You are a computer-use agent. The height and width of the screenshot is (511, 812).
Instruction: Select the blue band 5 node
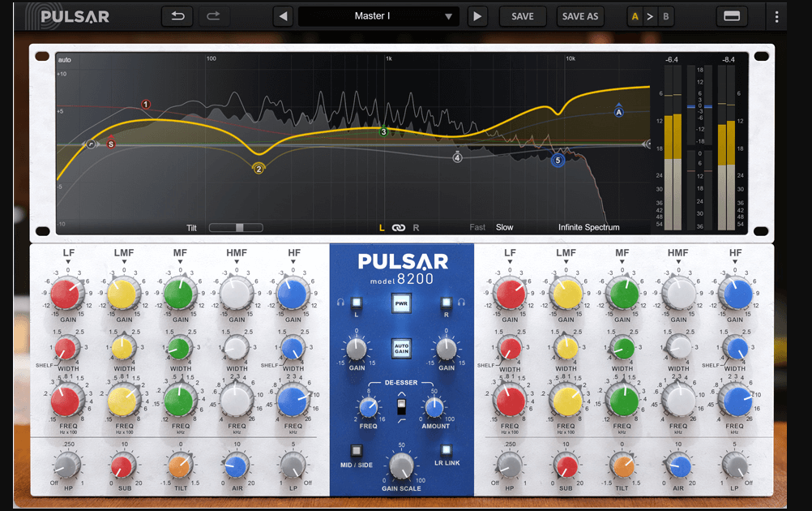point(558,160)
